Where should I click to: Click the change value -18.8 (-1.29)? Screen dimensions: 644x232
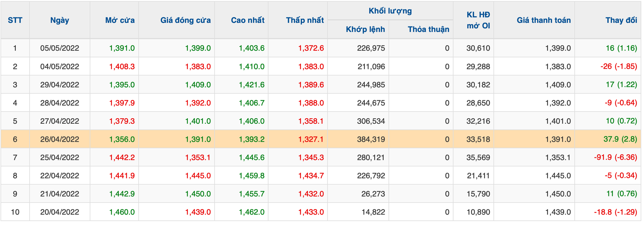[x=616, y=212]
